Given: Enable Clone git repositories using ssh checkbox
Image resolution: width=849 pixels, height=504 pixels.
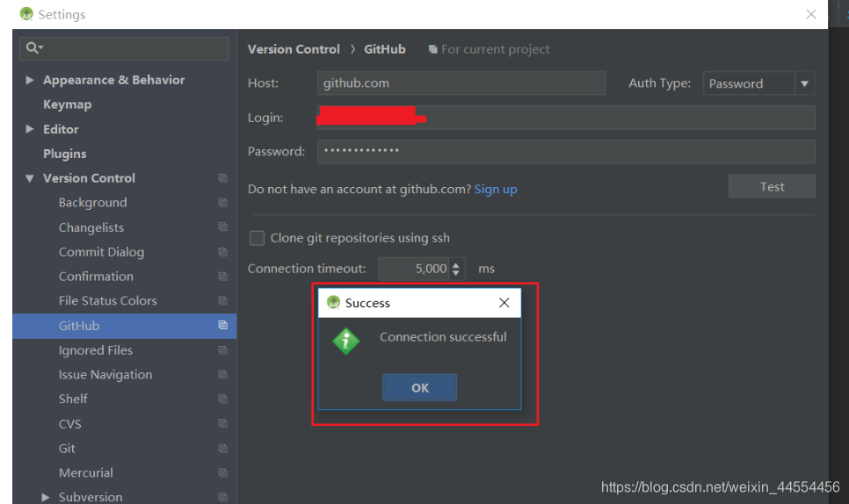Looking at the screenshot, I should (x=257, y=238).
